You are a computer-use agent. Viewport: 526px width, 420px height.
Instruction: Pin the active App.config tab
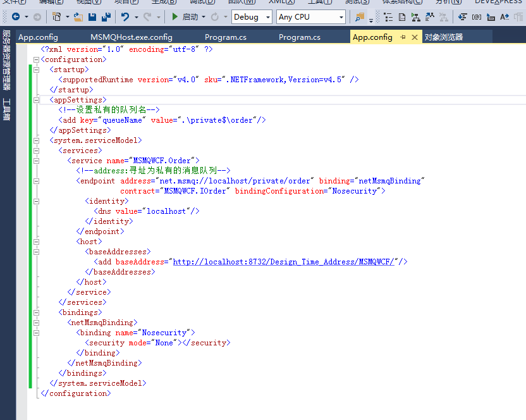[x=403, y=37]
